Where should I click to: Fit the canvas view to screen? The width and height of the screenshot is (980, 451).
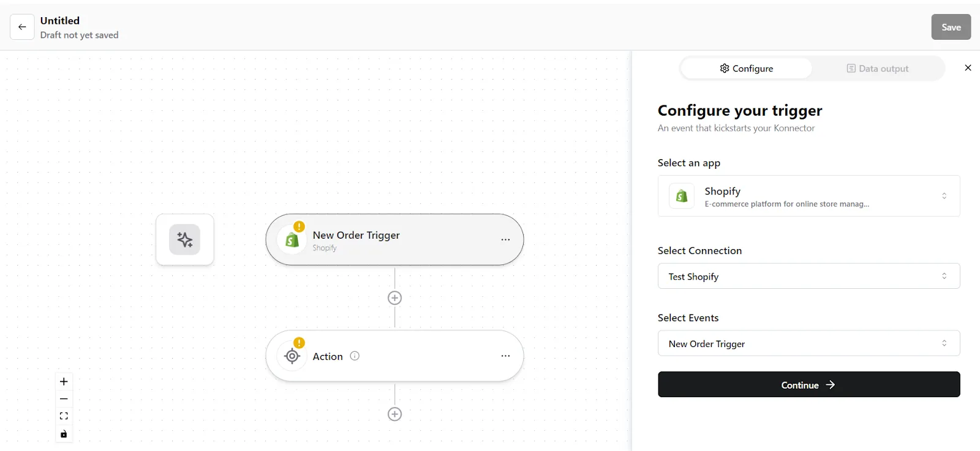click(64, 416)
